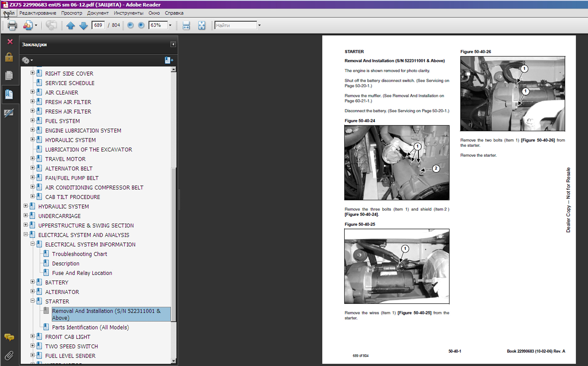588x366 pixels.
Task: Expand the BATTERY bookmark node
Action: point(33,282)
